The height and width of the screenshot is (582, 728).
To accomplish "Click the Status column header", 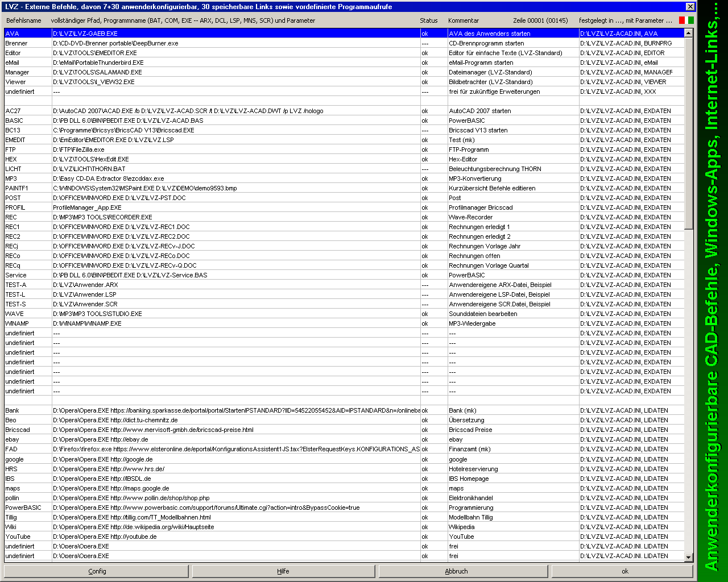I will [429, 20].
